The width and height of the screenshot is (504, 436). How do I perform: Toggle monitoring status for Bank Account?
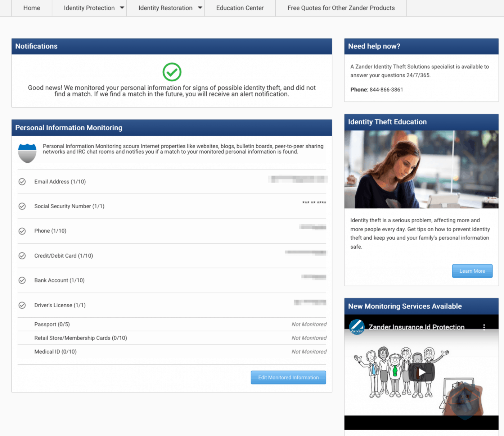[22, 280]
